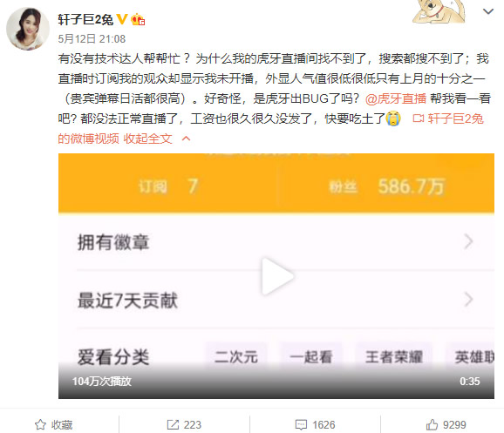The height and width of the screenshot is (433, 504).
Task: Click the video camera link icon
Action: tap(419, 118)
